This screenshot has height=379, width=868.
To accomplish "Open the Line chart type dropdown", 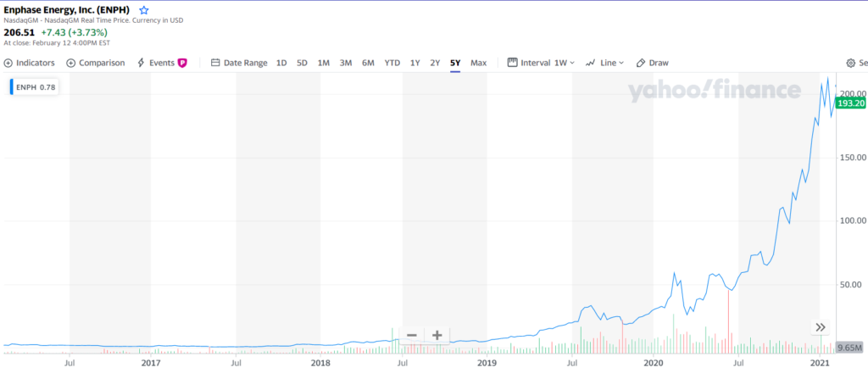I will [605, 63].
